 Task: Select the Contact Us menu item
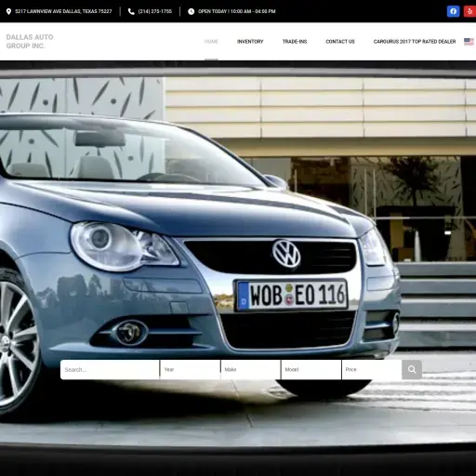pyautogui.click(x=340, y=42)
